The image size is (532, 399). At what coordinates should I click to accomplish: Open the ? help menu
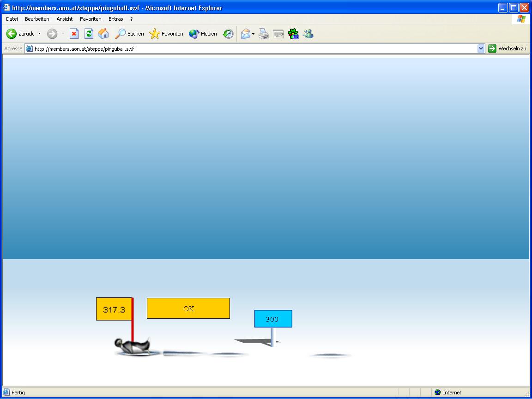click(132, 19)
